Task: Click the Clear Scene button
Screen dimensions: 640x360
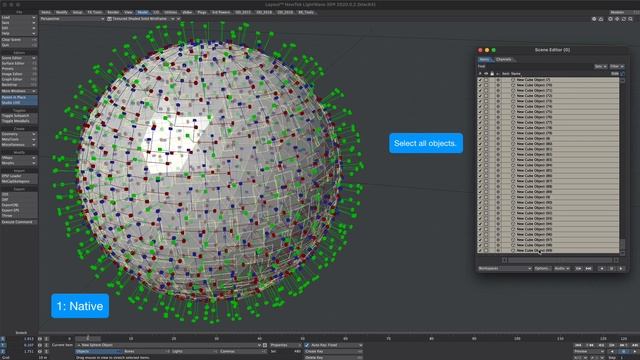Action: [19, 40]
